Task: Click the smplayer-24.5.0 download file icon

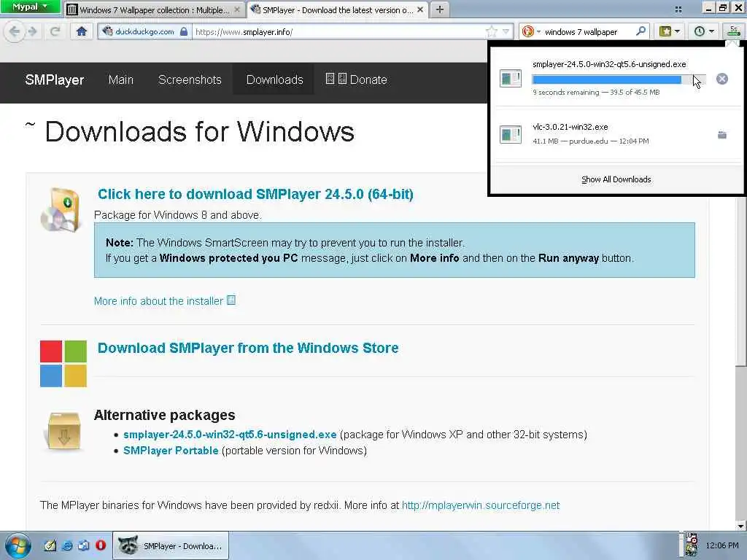Action: 510,78
